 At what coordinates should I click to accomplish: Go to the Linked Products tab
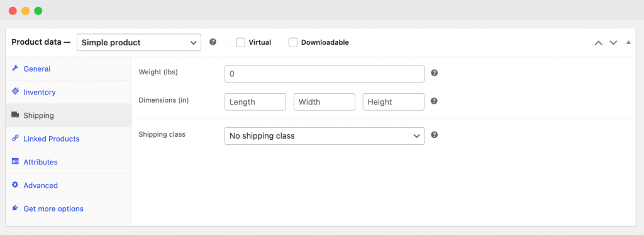point(69,139)
